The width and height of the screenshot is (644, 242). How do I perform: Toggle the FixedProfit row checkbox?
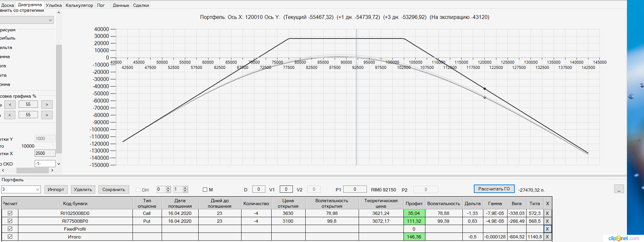click(x=10, y=229)
